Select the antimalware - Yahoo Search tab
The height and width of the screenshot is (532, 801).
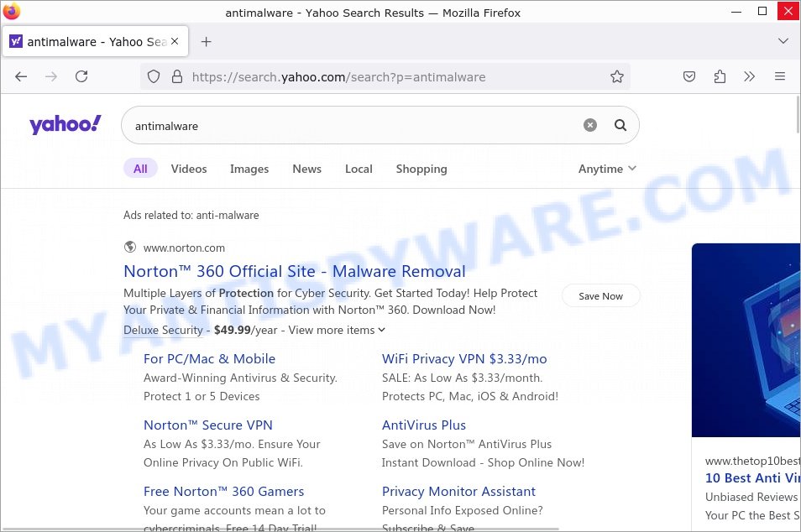[x=96, y=41]
